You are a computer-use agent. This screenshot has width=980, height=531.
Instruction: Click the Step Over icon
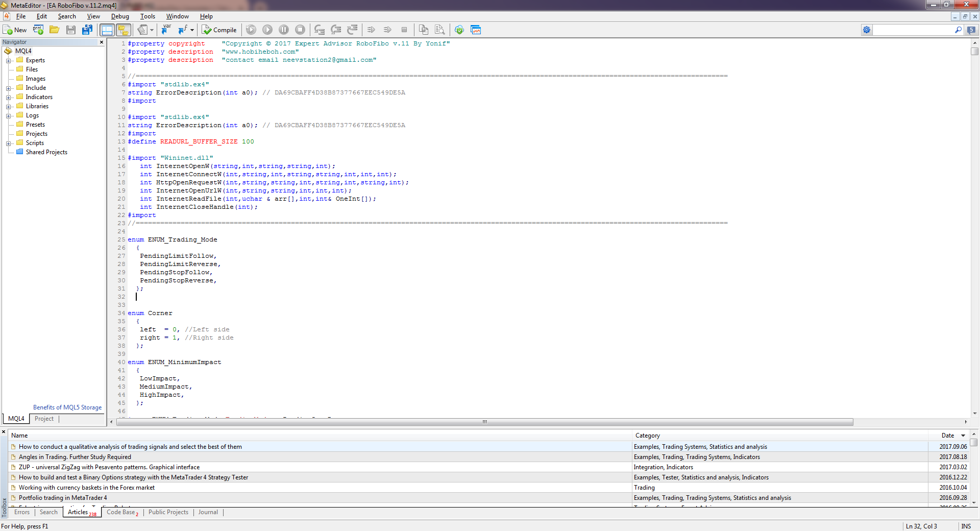(336, 30)
